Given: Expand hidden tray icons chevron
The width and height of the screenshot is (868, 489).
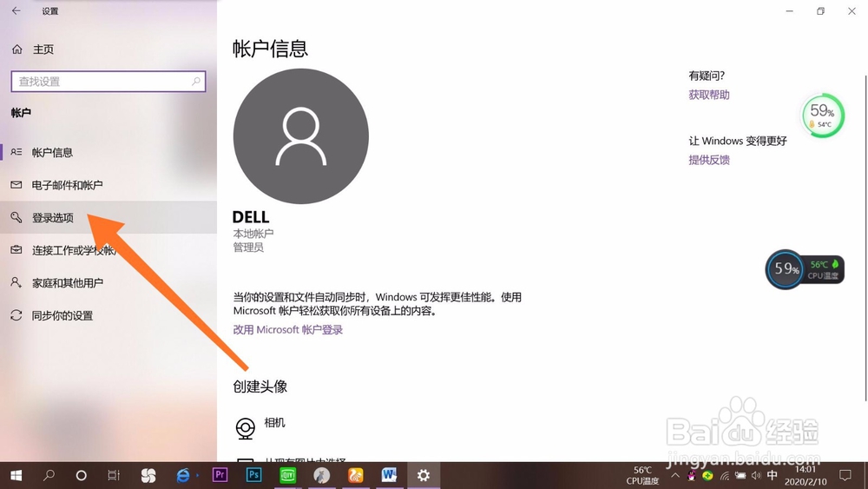Looking at the screenshot, I should 675,475.
